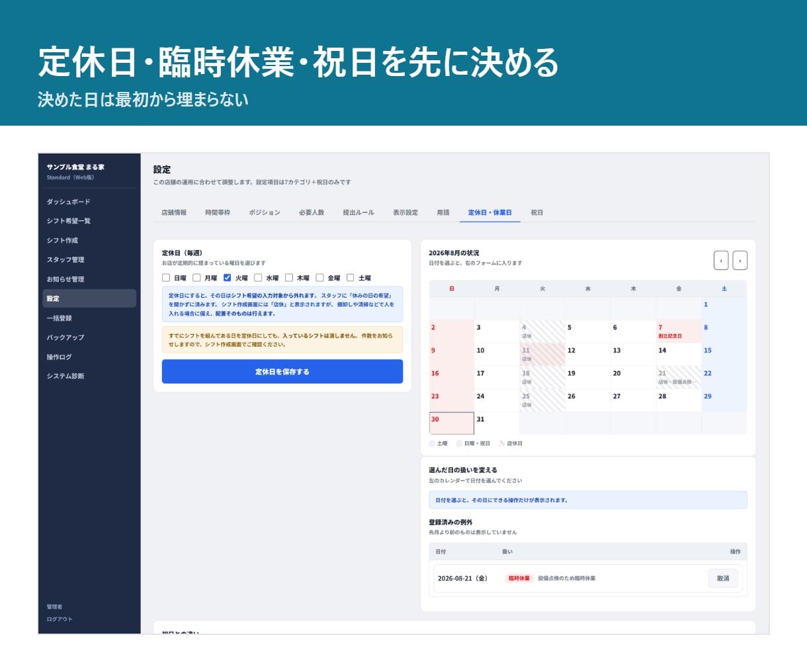
Task: Switch to the 時間帯枠 tab
Action: [x=218, y=213]
